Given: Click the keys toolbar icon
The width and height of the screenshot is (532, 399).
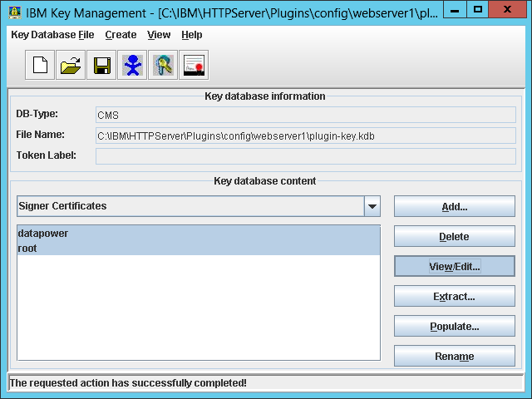Looking at the screenshot, I should point(163,65).
